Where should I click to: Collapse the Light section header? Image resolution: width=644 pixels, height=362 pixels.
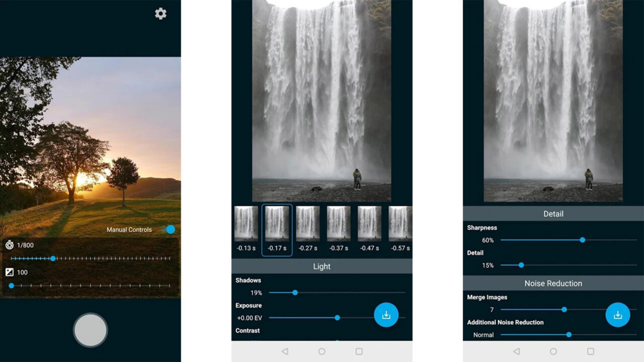(321, 266)
